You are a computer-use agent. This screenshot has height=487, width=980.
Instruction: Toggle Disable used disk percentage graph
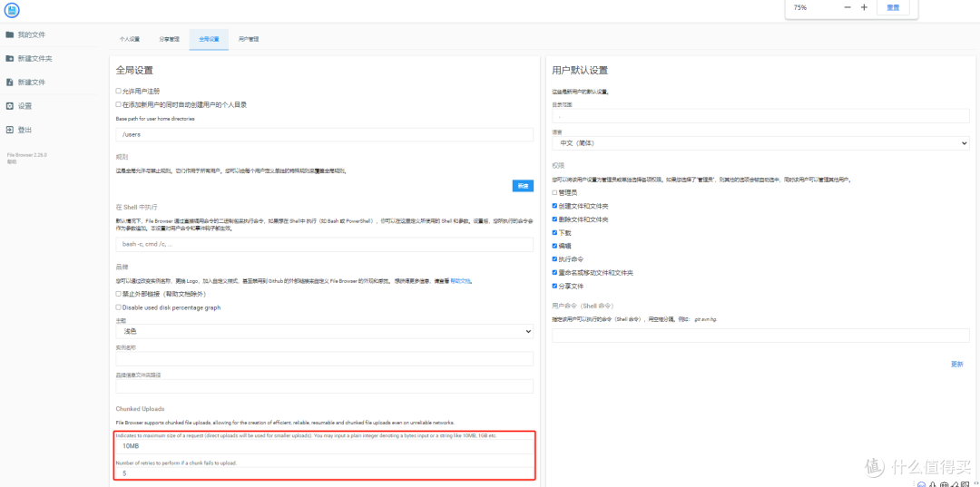pyautogui.click(x=118, y=307)
